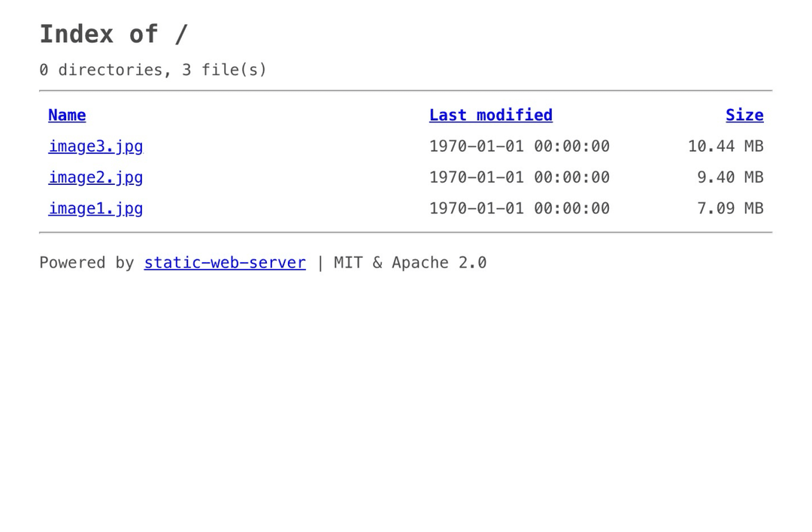
Task: Click the 9.40 MB size value
Action: click(x=729, y=177)
